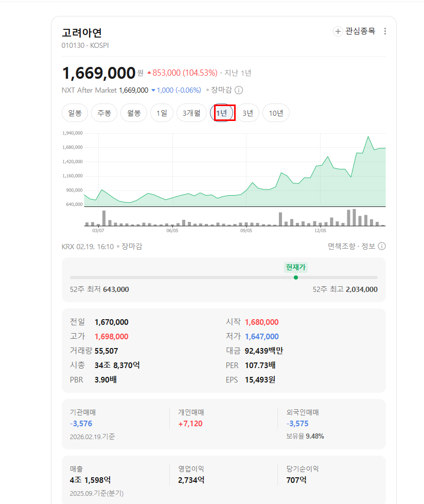This screenshot has height=504, width=424.
Task: Click 전일 value 1,670,000
Action: pos(112,322)
